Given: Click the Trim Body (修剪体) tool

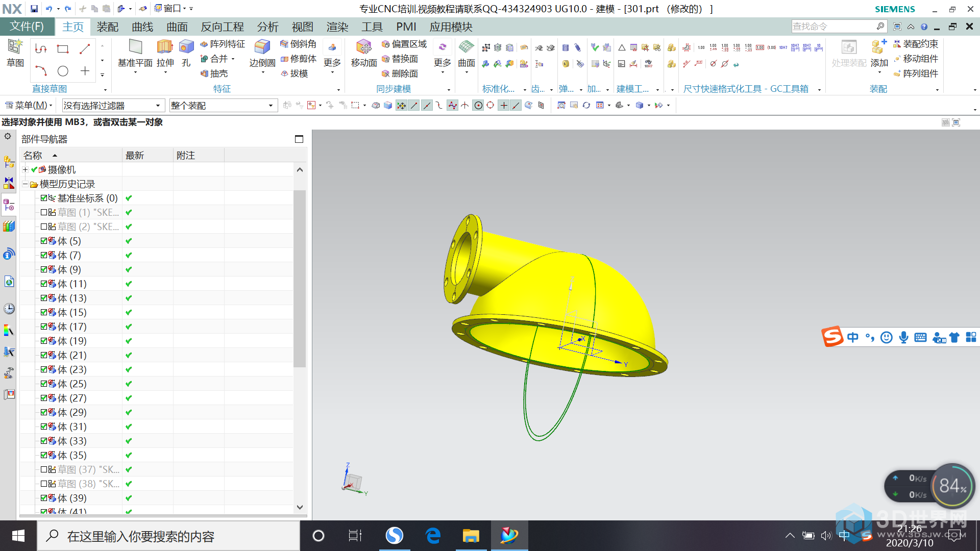Looking at the screenshot, I should [298, 59].
